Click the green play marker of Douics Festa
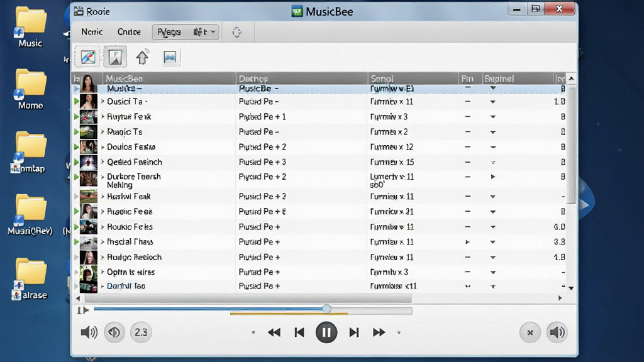The height and width of the screenshot is (362, 644). tap(76, 147)
